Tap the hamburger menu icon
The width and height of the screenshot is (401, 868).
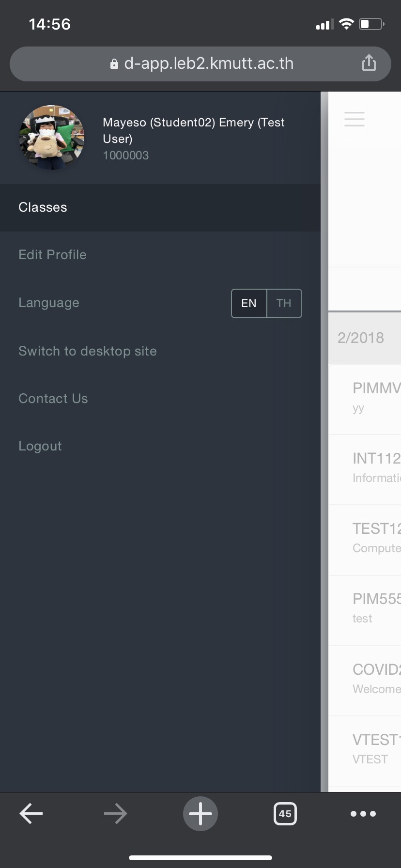click(x=355, y=119)
